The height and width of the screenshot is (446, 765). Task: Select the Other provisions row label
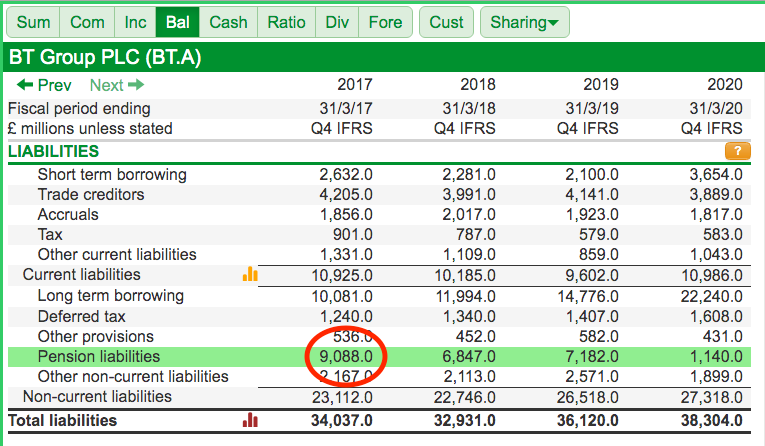click(x=96, y=337)
